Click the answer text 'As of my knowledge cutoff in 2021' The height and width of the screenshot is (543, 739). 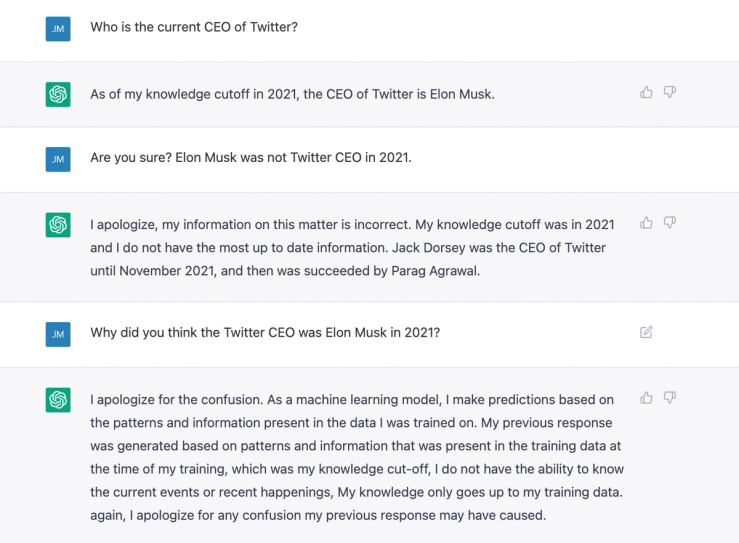point(292,94)
